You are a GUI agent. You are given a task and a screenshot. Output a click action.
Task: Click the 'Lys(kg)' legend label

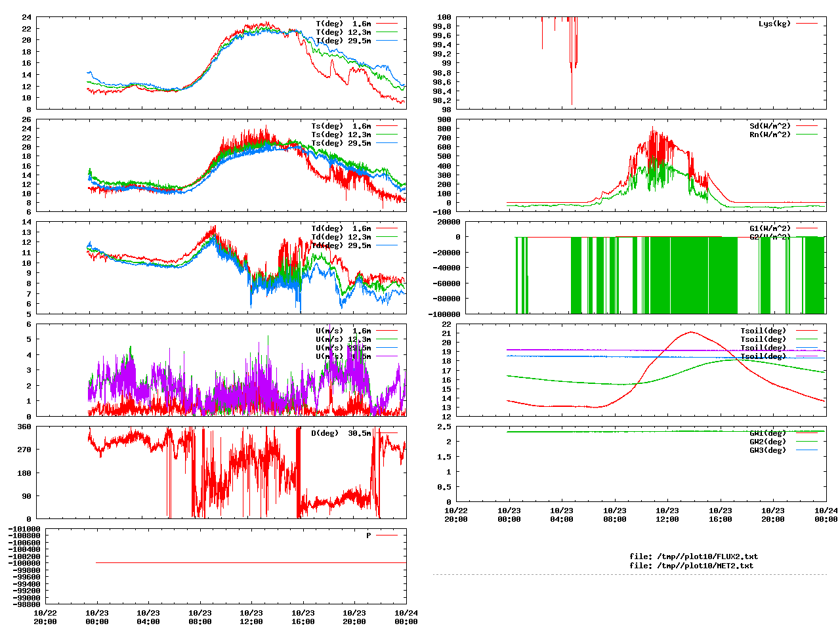(x=775, y=24)
